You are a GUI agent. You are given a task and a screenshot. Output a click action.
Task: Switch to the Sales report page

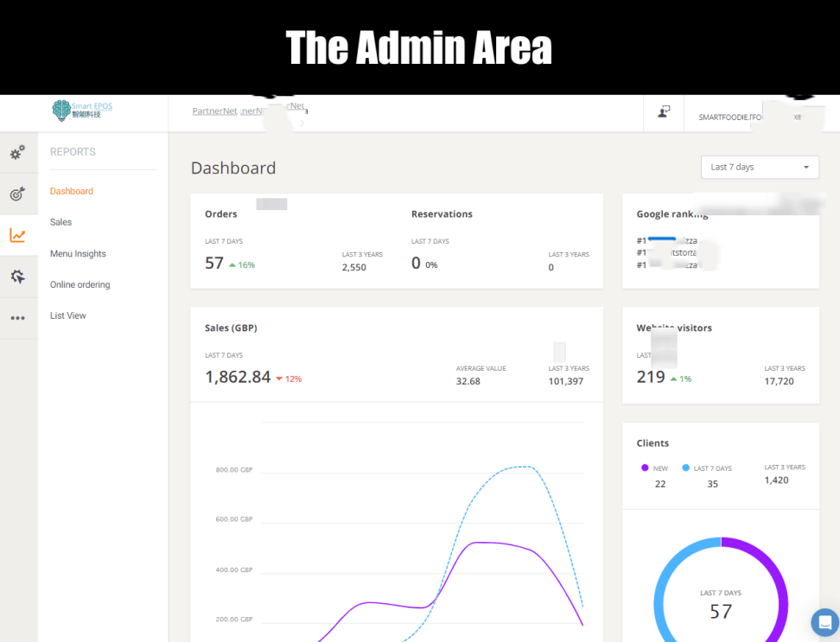tap(60, 222)
